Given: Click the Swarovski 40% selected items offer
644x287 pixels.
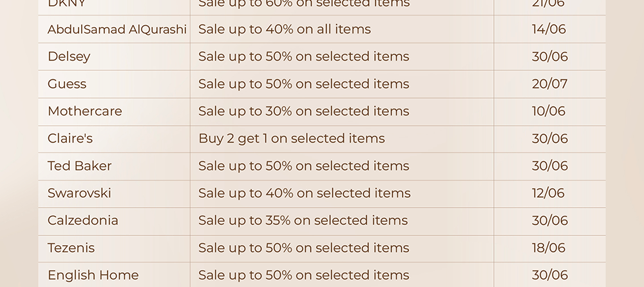Looking at the screenshot, I should point(305,193).
